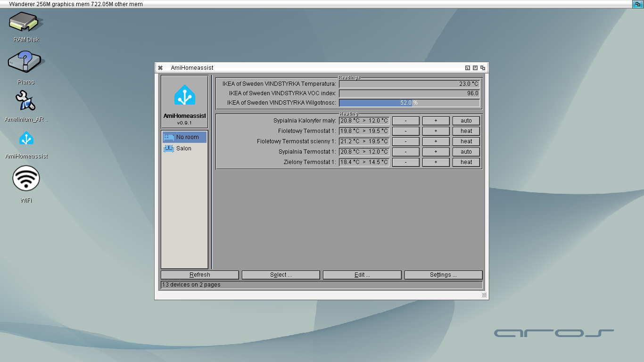This screenshot has height=362, width=644.
Task: Decrease Sypialnia Termostat 1 temperature
Action: click(405, 152)
